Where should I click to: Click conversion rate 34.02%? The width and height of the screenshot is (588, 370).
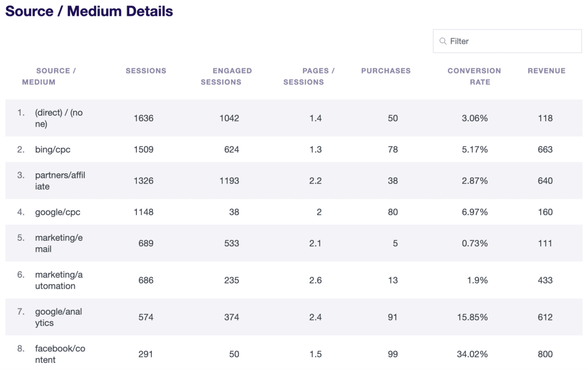[x=472, y=354]
